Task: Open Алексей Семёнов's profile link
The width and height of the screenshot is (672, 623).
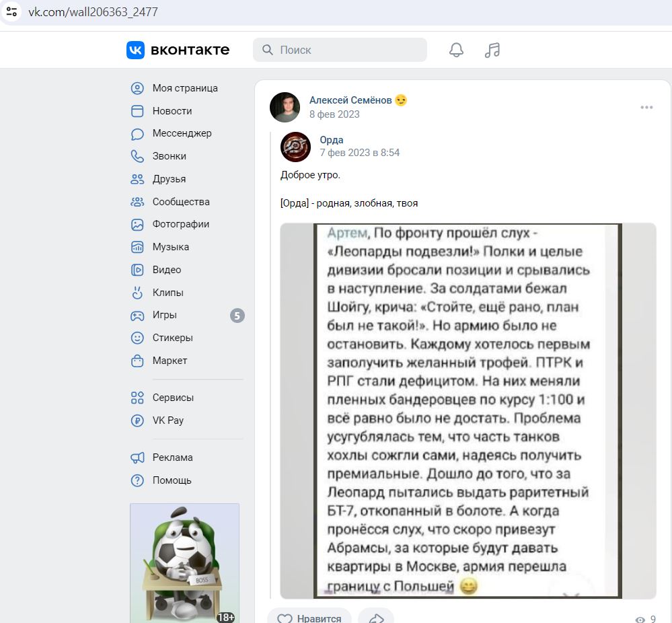Action: pyautogui.click(x=350, y=100)
